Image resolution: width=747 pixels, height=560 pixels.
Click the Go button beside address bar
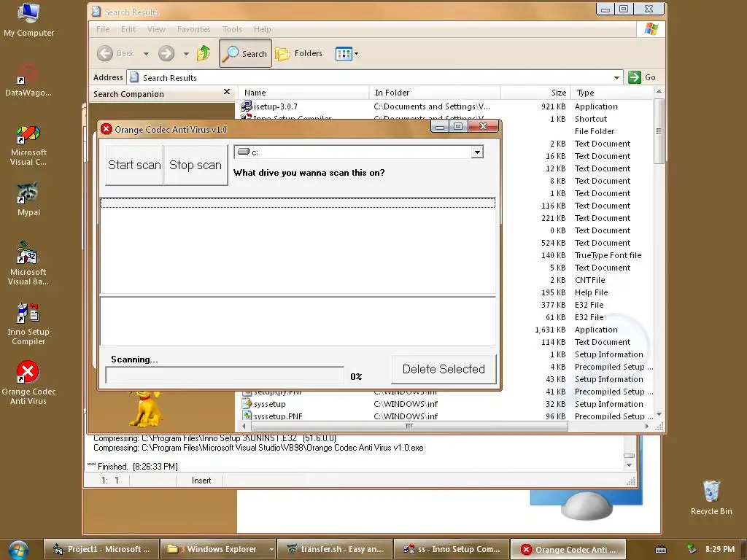(x=642, y=77)
